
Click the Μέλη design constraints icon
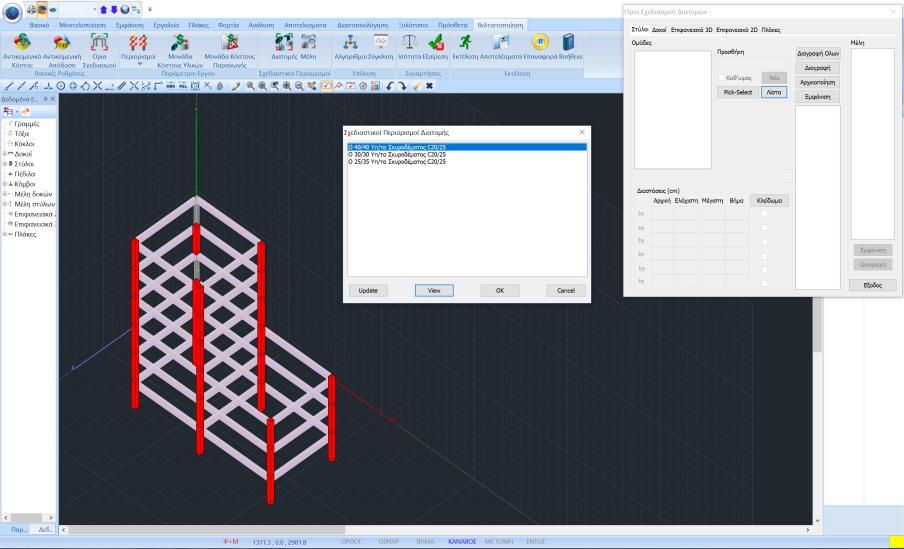coord(308,43)
